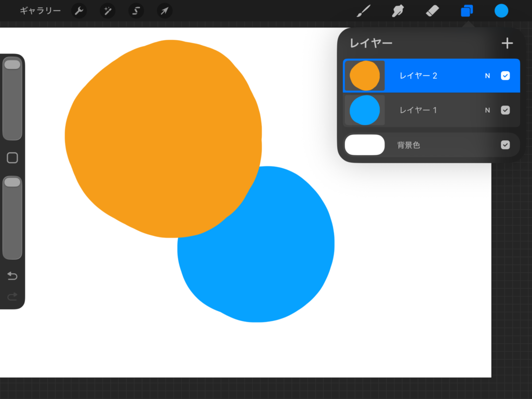Hide レイヤー 1 using its checkbox
Screen dimensions: 532x399
pos(505,110)
